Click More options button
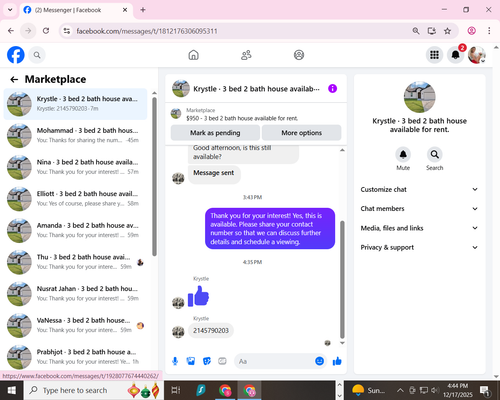Viewport: 500px width, 400px height. point(301,133)
